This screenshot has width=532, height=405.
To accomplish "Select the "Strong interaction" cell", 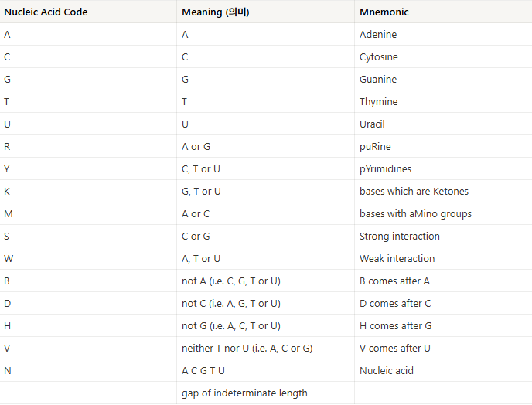I will pyautogui.click(x=400, y=237).
